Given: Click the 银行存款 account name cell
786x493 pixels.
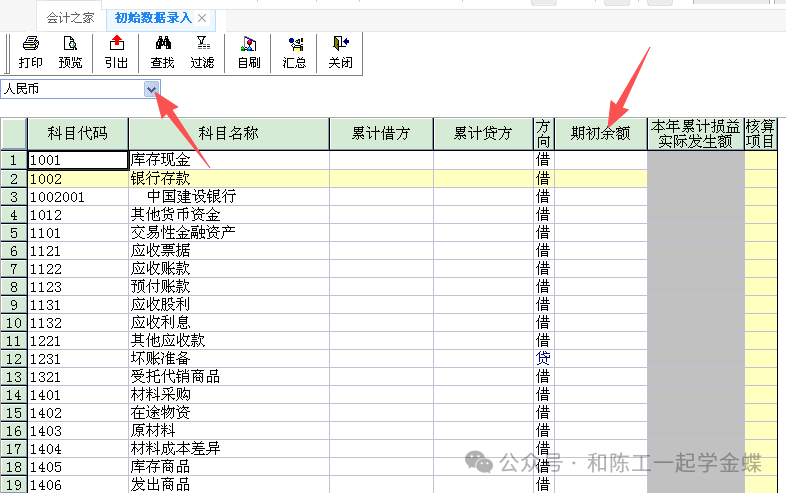Looking at the screenshot, I should coord(229,178).
